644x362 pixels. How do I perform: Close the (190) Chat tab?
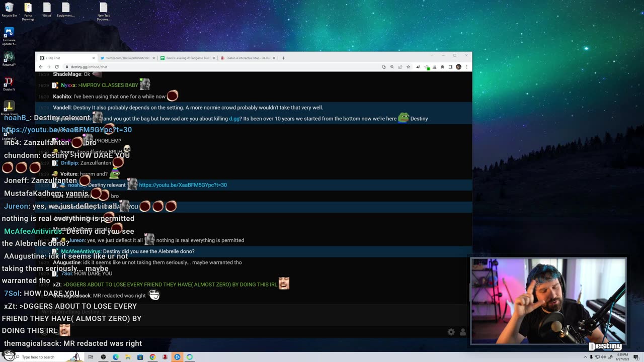pos(93,58)
